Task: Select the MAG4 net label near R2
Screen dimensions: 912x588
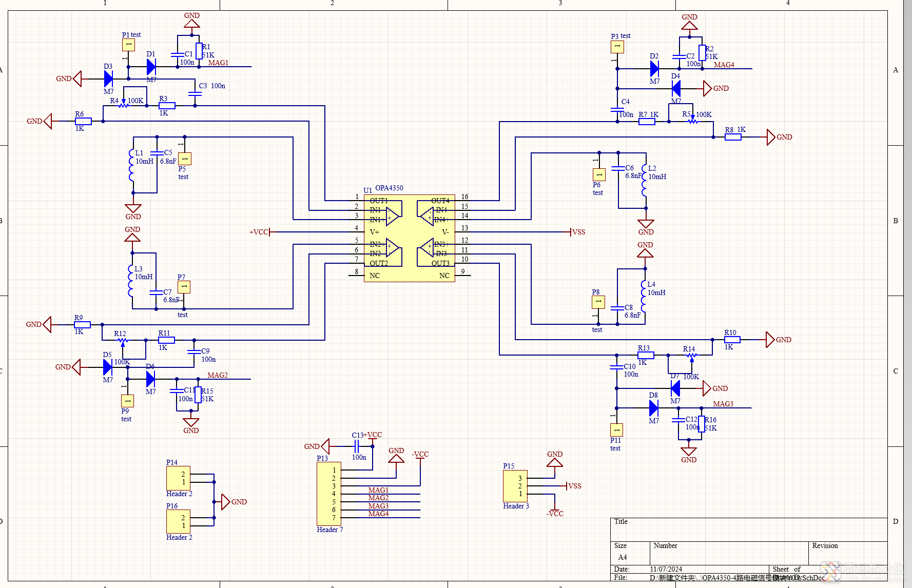Action: tap(724, 65)
